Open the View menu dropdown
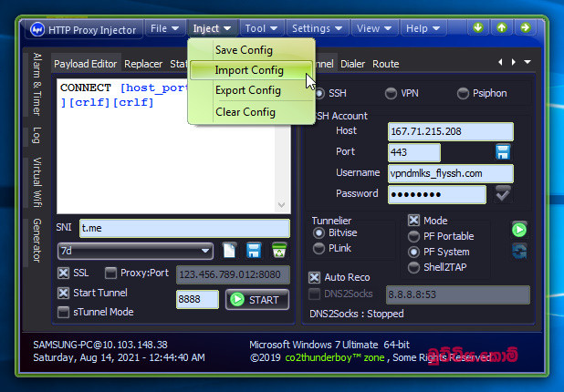 pos(374,28)
